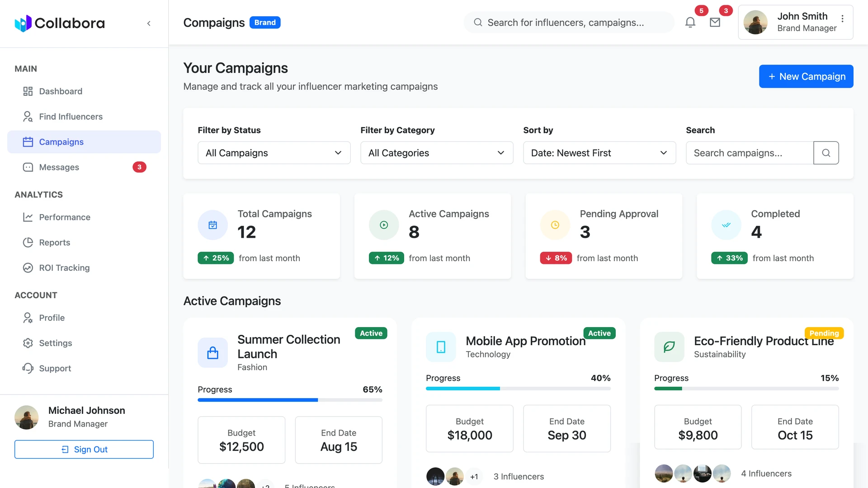
Task: Go to Dashboard in the sidebar
Action: [x=84, y=91]
